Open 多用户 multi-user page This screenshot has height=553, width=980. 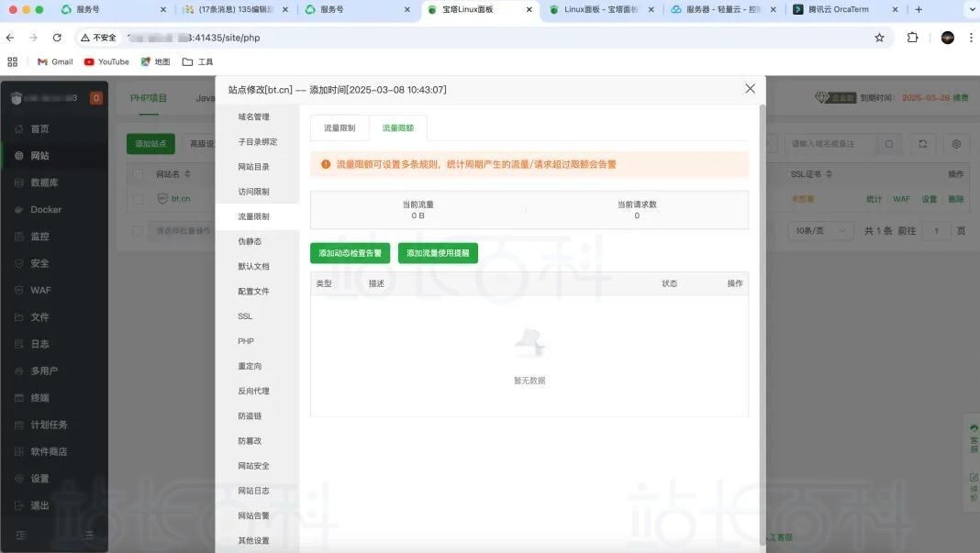point(44,371)
